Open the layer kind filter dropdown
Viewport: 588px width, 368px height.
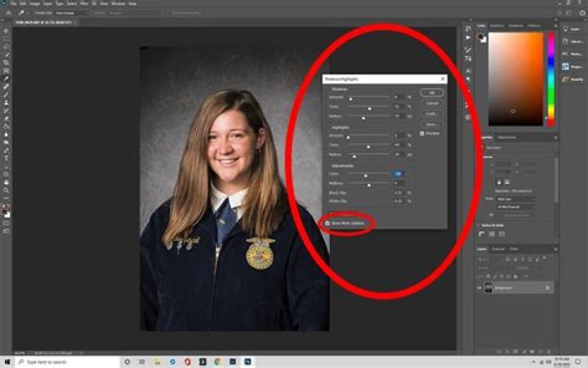coord(488,260)
